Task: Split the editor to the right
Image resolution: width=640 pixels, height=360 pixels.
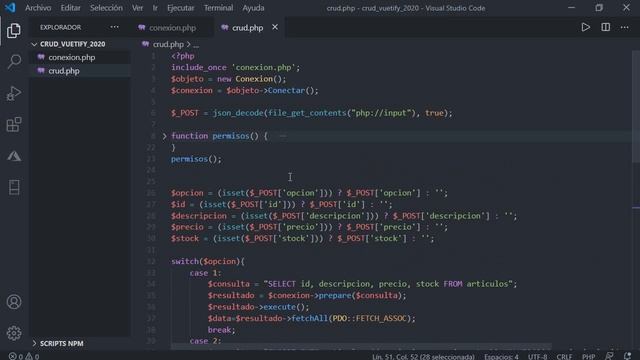Action: 606,27
